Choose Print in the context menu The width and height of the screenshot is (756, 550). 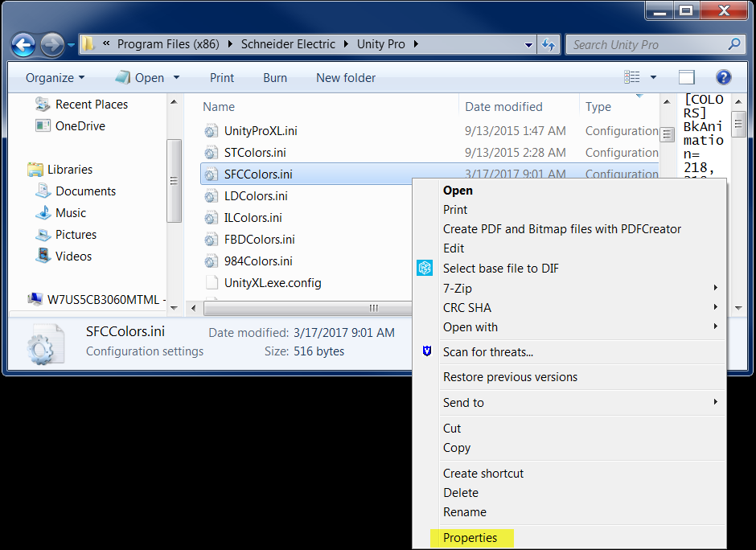click(455, 210)
